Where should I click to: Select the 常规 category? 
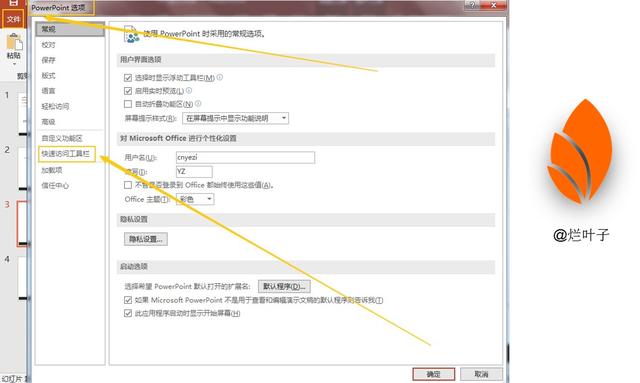tap(70, 29)
